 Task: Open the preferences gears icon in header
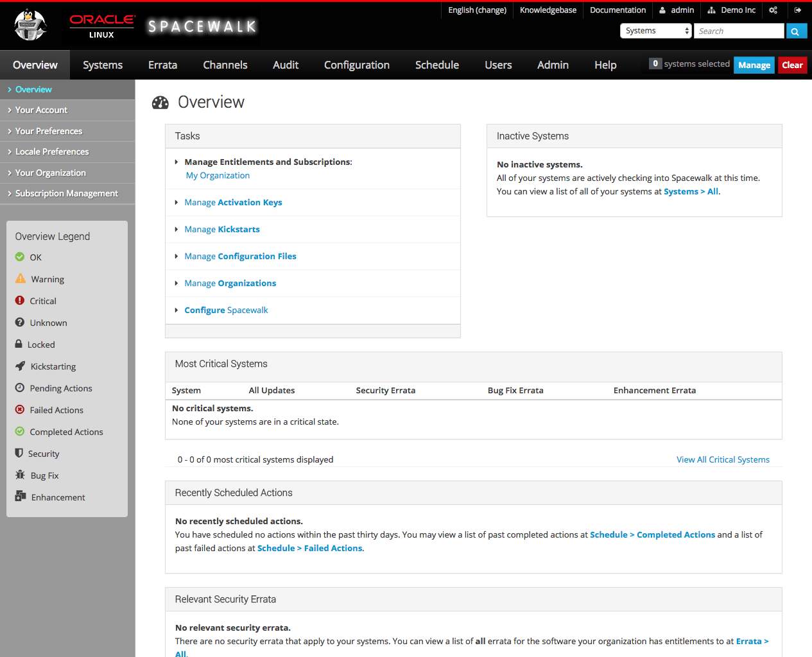(773, 10)
